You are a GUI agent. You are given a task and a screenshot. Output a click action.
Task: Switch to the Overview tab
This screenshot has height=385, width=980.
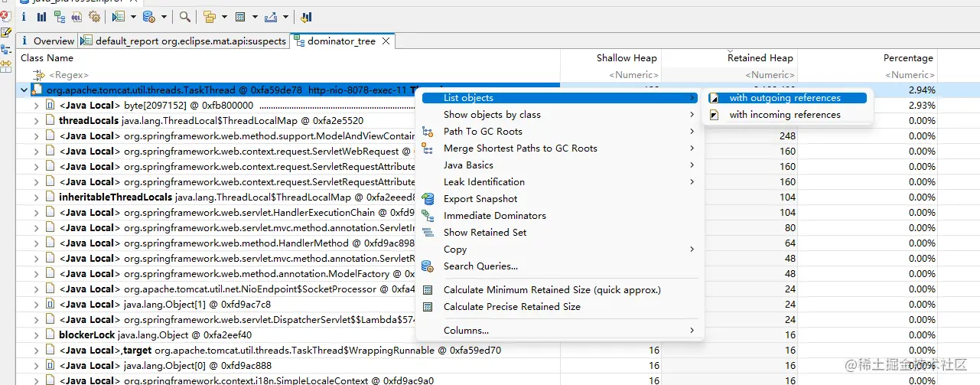pyautogui.click(x=47, y=41)
